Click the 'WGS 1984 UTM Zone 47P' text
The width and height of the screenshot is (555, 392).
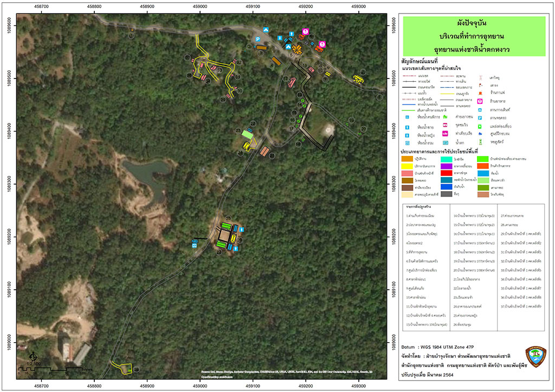tap(447, 347)
